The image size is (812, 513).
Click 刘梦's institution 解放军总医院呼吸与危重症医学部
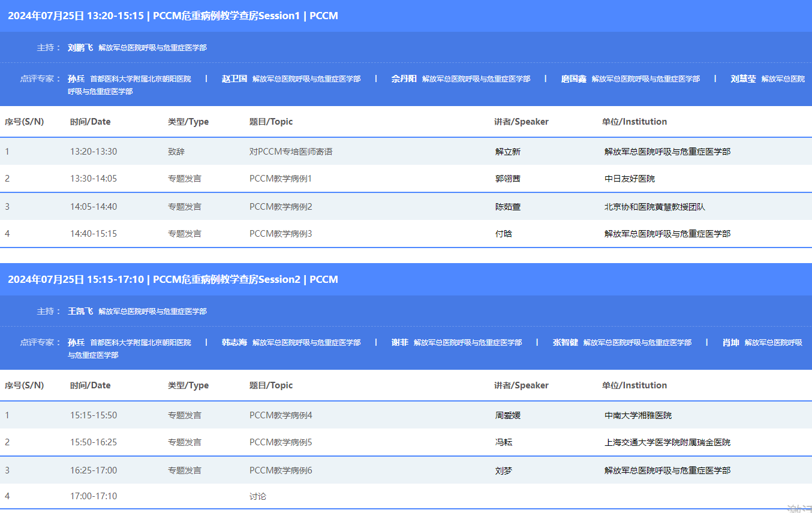[x=667, y=470]
